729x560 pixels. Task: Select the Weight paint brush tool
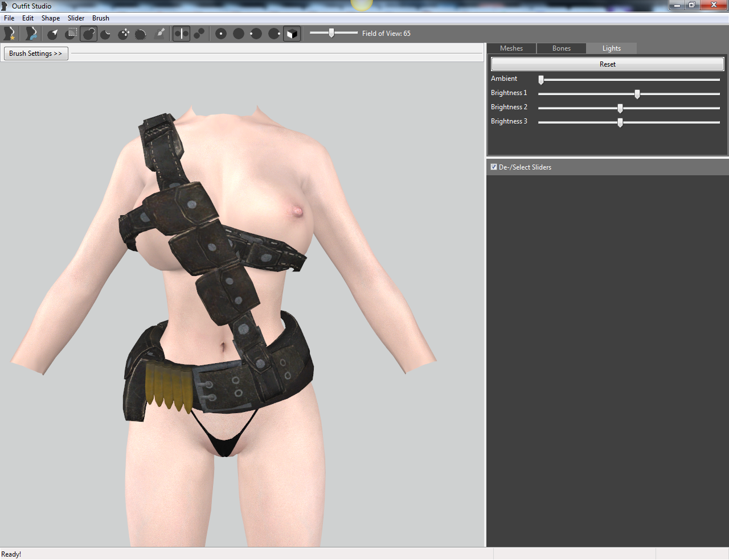160,34
